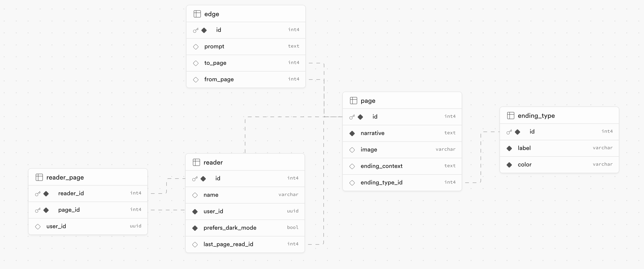Screen dimensions: 644x269
Task: Click the label column in ending_type
Action: pos(524,148)
